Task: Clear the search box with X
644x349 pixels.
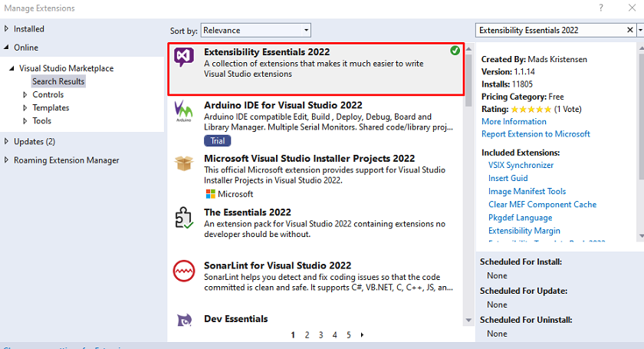Action: pos(629,30)
